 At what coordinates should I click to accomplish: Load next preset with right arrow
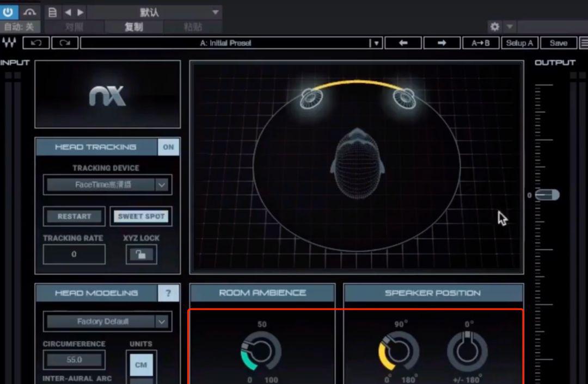click(x=442, y=43)
